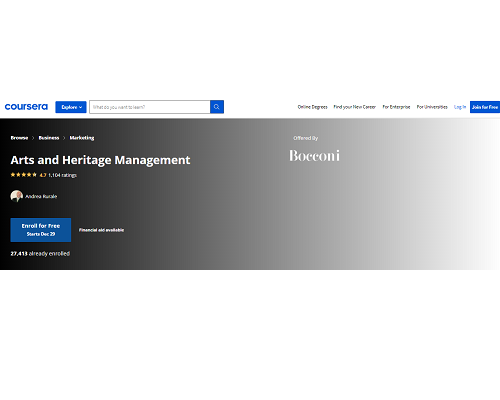Open Find your New Career link
This screenshot has width=500, height=400.
pyautogui.click(x=354, y=107)
